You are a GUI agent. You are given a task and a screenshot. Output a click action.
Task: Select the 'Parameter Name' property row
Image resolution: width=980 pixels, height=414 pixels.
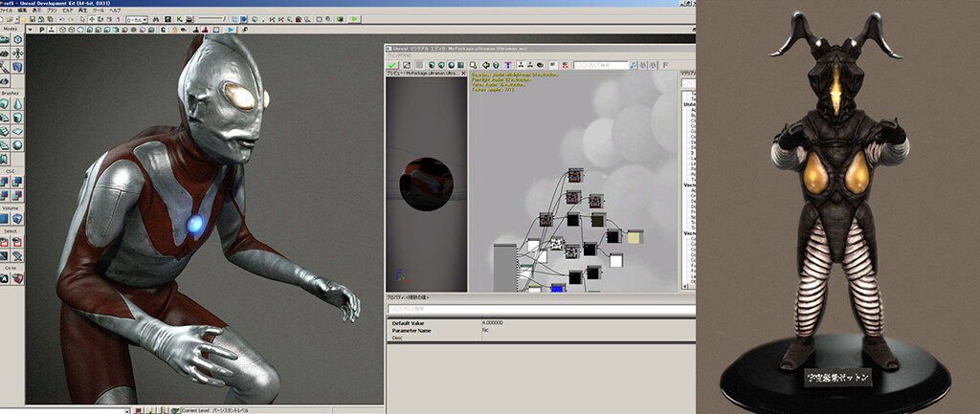(x=542, y=330)
